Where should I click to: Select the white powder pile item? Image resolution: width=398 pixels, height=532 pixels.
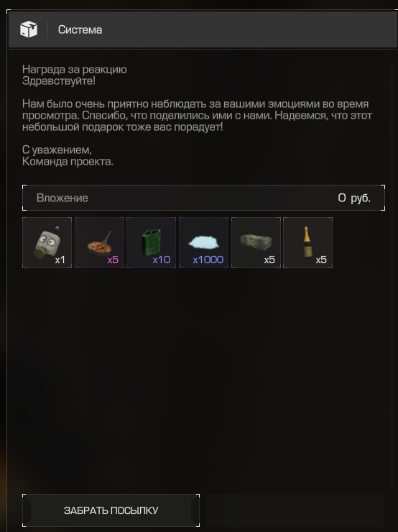click(203, 242)
